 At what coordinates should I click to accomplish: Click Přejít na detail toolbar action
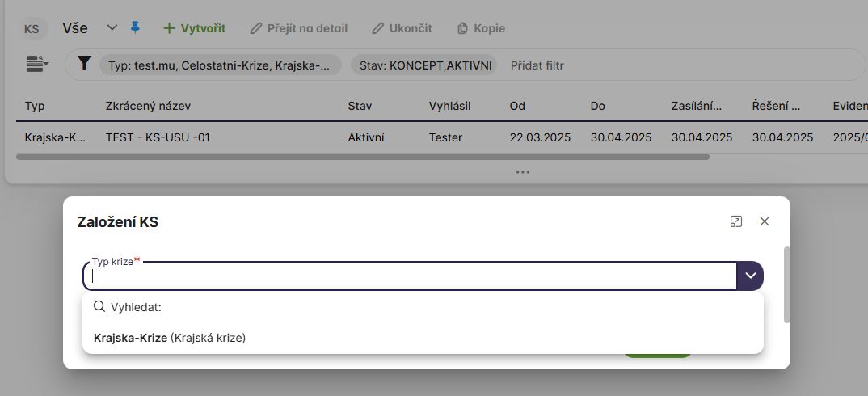coord(298,28)
